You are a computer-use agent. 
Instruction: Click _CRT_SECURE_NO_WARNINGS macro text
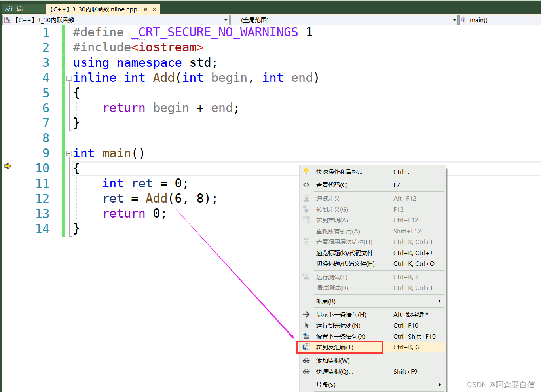pos(215,32)
